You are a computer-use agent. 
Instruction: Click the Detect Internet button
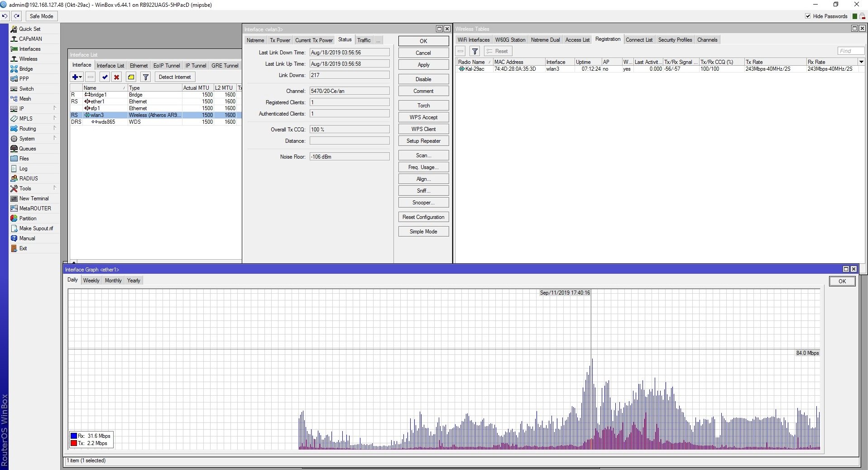175,77
